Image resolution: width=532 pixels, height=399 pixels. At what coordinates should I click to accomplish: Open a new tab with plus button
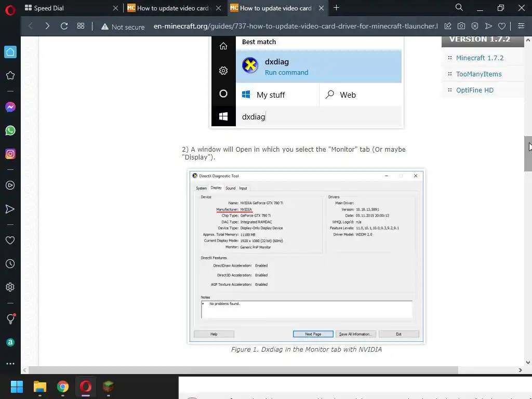336,8
